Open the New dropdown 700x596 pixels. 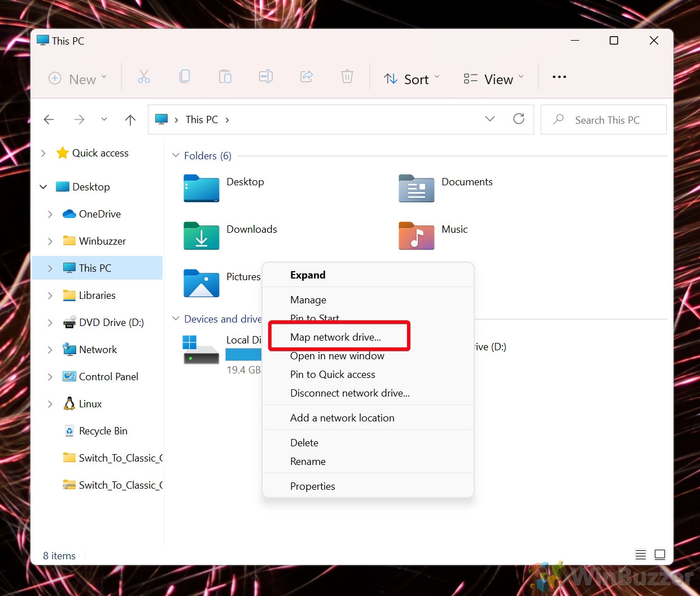(78, 79)
